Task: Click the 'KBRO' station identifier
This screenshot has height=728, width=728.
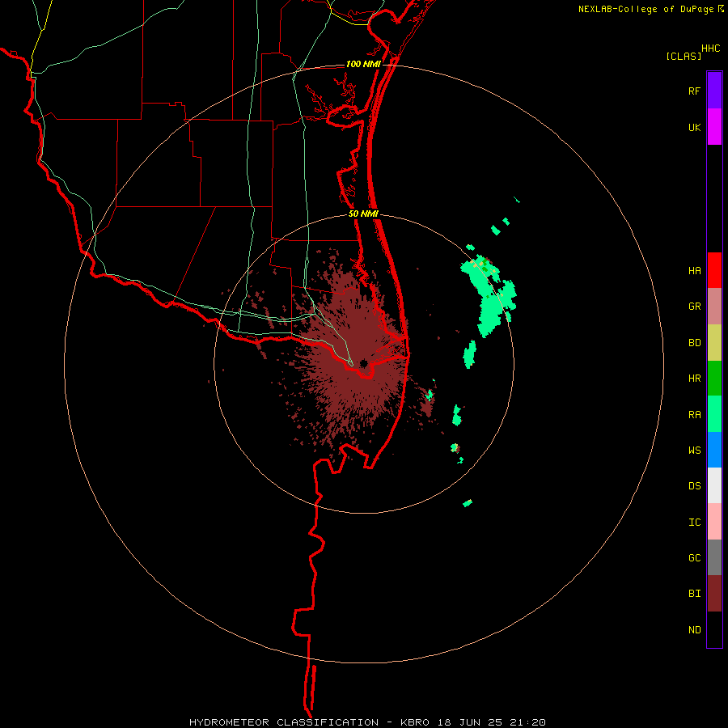Action: coord(415,722)
